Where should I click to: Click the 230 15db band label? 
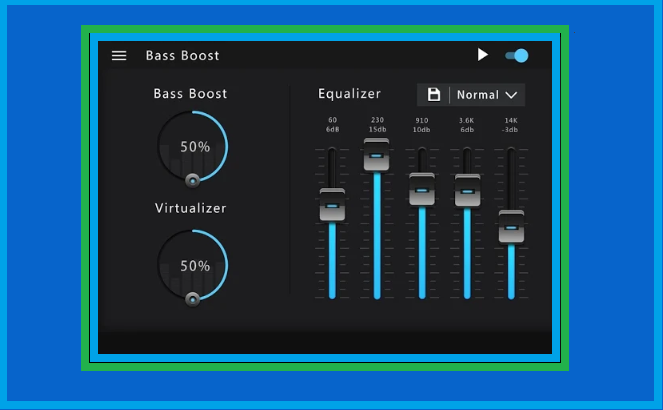click(377, 125)
